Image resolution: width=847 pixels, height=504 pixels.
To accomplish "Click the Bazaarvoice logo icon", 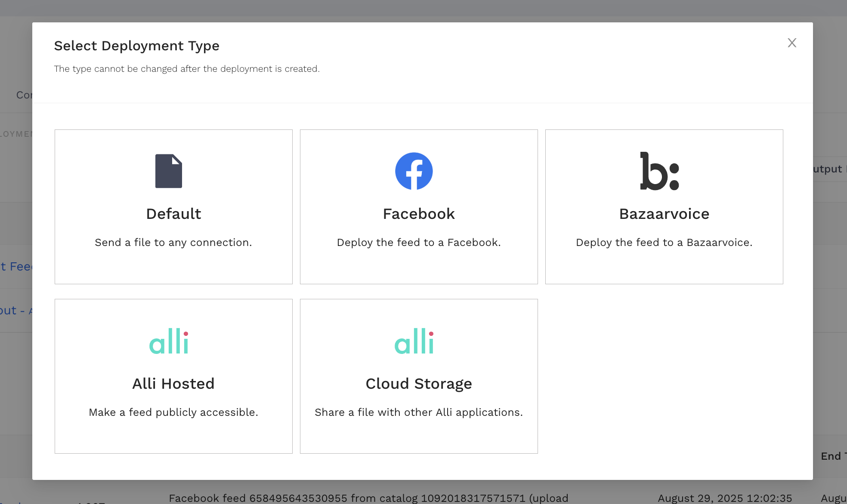I will [x=659, y=171].
